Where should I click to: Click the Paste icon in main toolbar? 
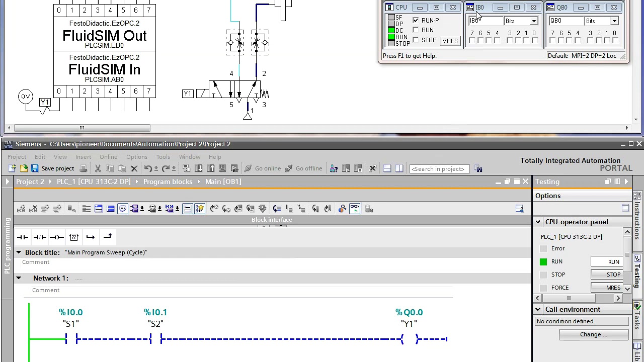122,168
